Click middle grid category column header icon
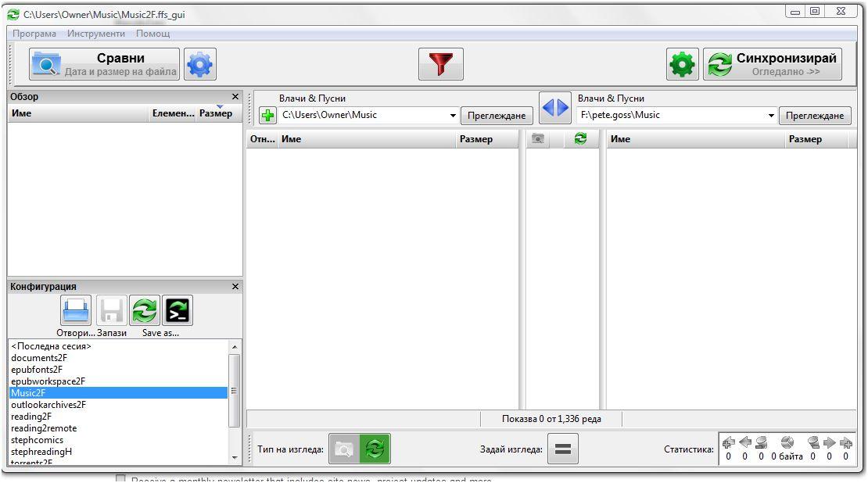This screenshot has height=483, width=868. 537,139
